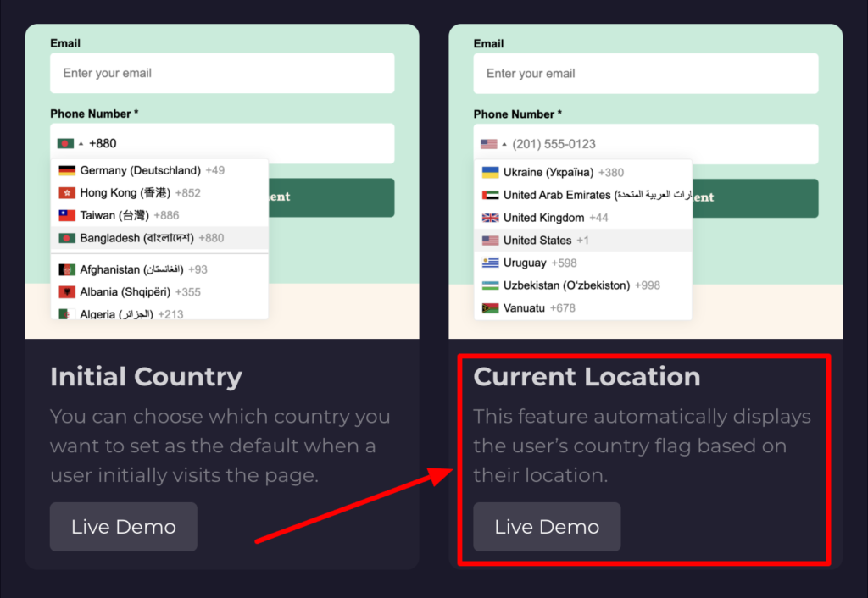Image resolution: width=868 pixels, height=598 pixels.
Task: Click the Vanuatu flag icon
Action: (x=490, y=308)
